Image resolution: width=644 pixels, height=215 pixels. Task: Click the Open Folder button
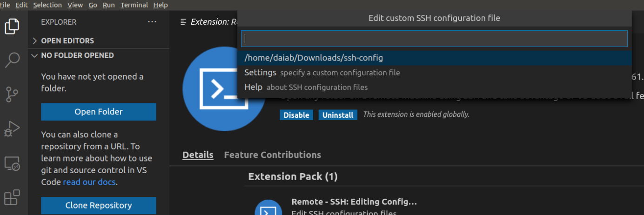pos(99,112)
